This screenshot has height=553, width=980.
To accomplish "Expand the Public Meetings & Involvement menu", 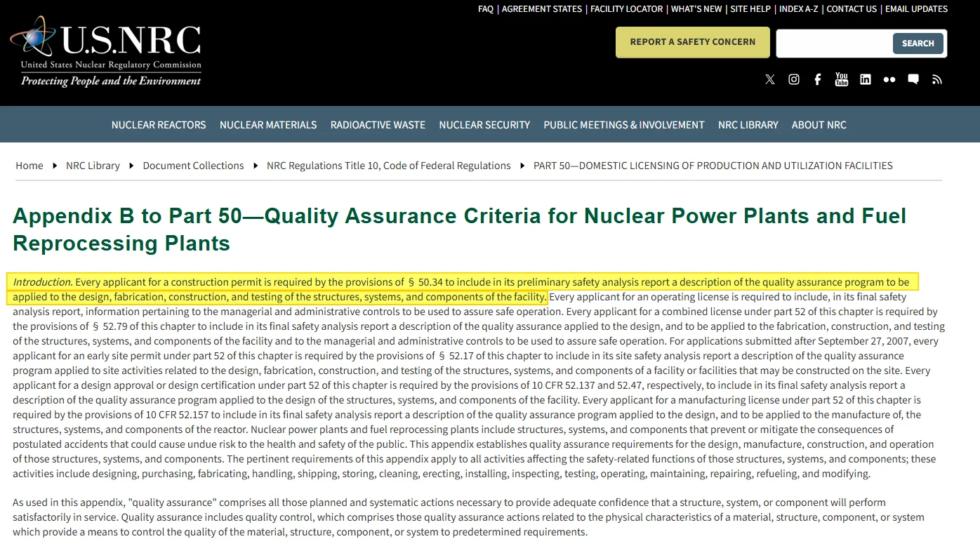I will tap(623, 125).
